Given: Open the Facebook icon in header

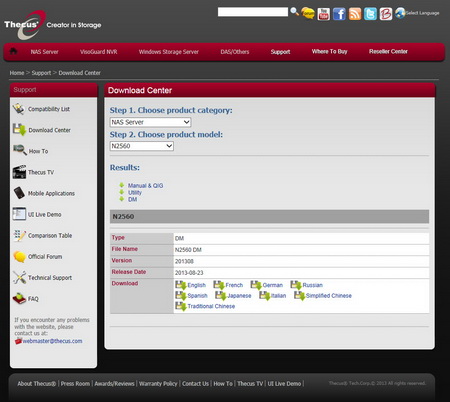Looking at the screenshot, I should tap(339, 14).
